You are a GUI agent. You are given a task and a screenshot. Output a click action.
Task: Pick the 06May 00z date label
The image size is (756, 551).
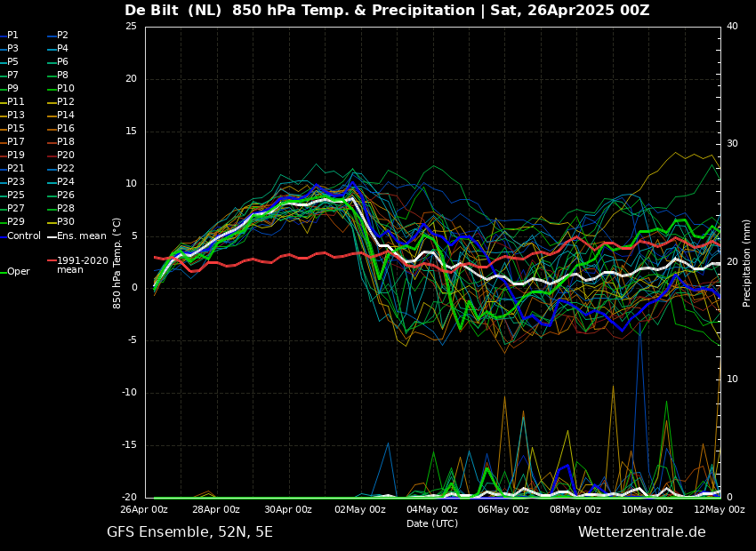tap(504, 509)
